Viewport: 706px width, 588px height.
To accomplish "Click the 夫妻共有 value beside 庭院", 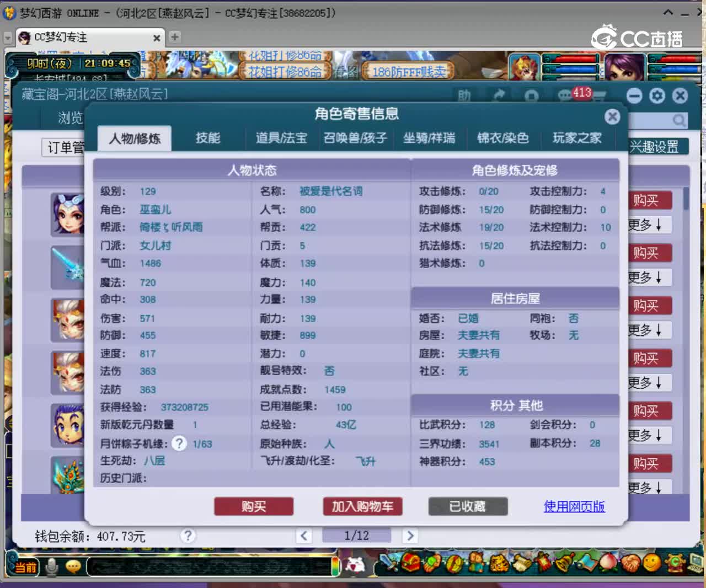I will pos(479,354).
